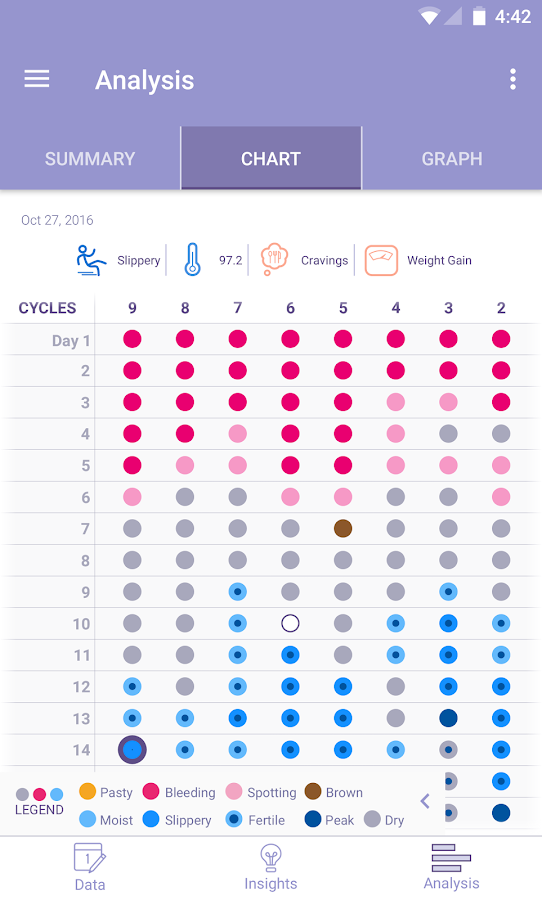Collapse the legend with the chevron arrow
The width and height of the screenshot is (542, 900).
[425, 801]
